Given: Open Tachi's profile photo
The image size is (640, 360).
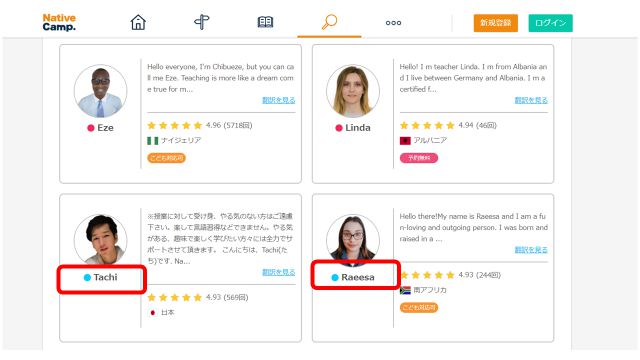Looking at the screenshot, I should click(x=100, y=240).
